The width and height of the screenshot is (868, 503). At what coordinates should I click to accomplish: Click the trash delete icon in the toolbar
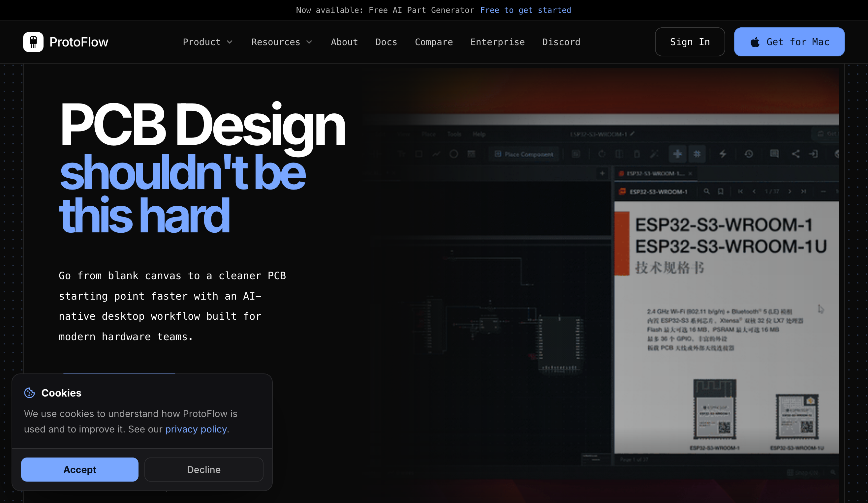click(x=636, y=154)
